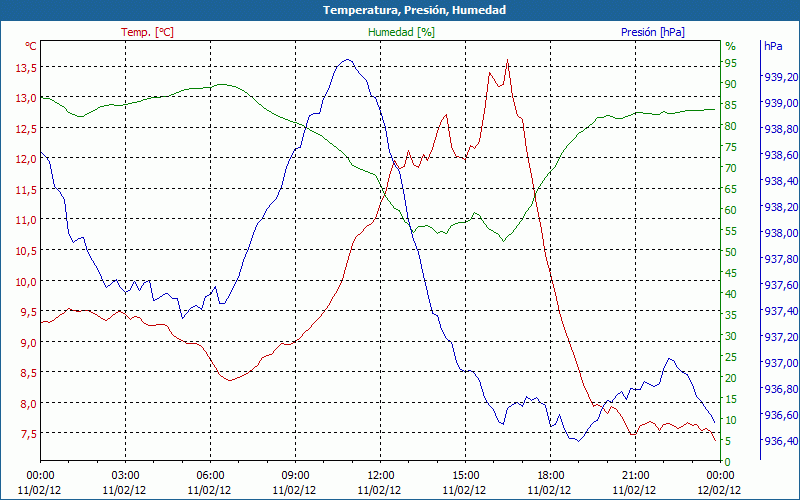Click the "937,80" pressure axis value
Image resolution: width=800 pixels, height=500 pixels.
pyautogui.click(x=781, y=259)
